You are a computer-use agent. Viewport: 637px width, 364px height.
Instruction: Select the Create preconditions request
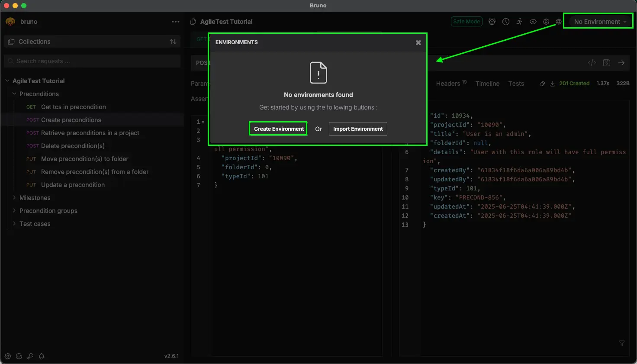click(93, 120)
